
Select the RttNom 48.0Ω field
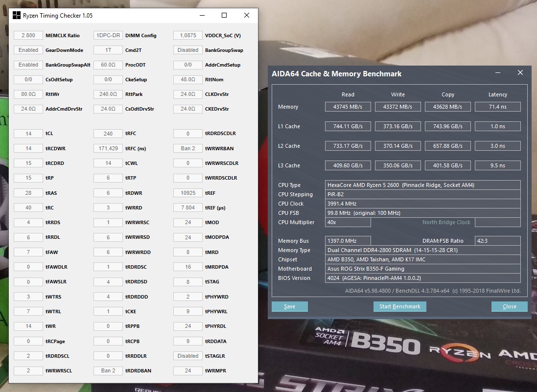188,79
